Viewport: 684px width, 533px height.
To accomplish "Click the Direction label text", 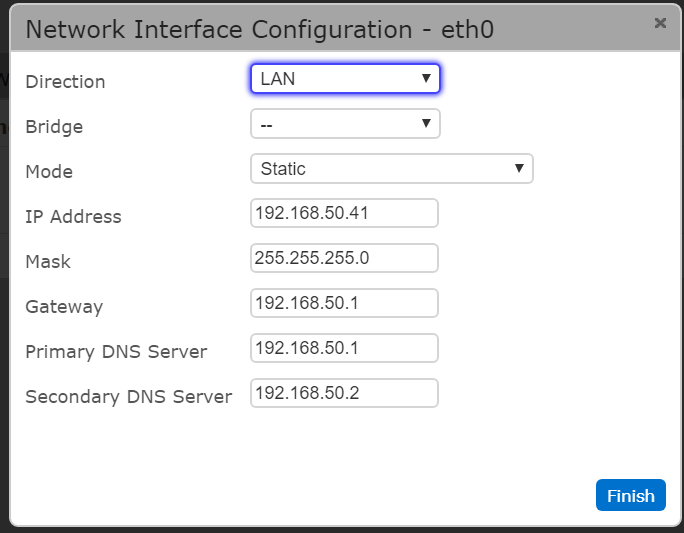I will click(65, 82).
